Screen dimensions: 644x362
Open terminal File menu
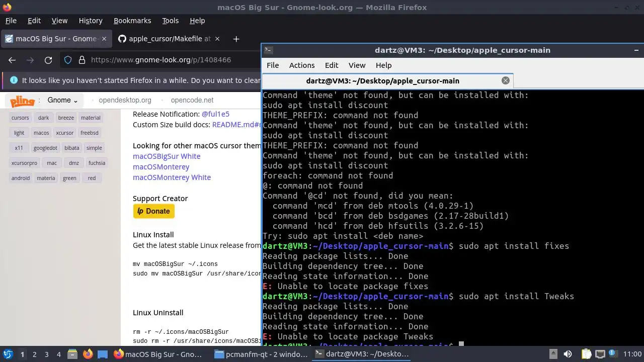pyautogui.click(x=273, y=65)
